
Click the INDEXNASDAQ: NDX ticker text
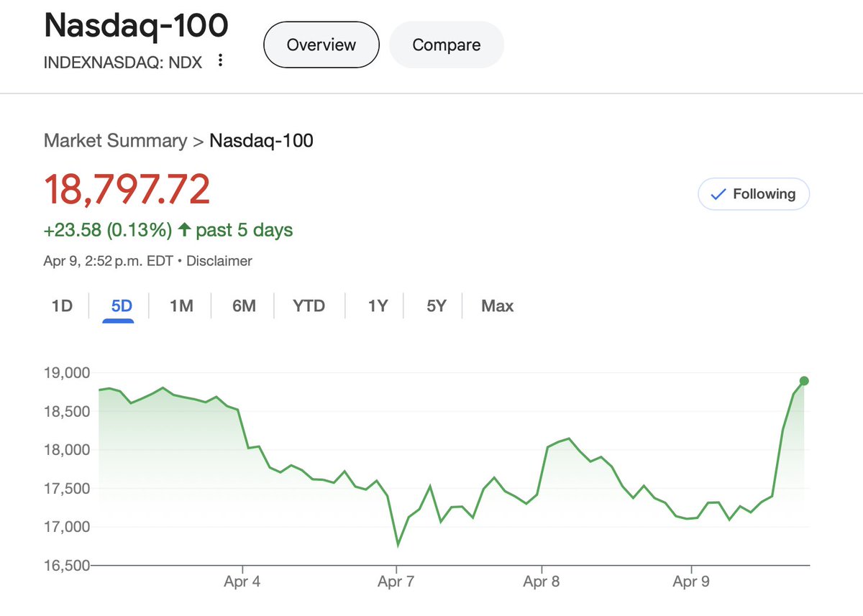(123, 62)
